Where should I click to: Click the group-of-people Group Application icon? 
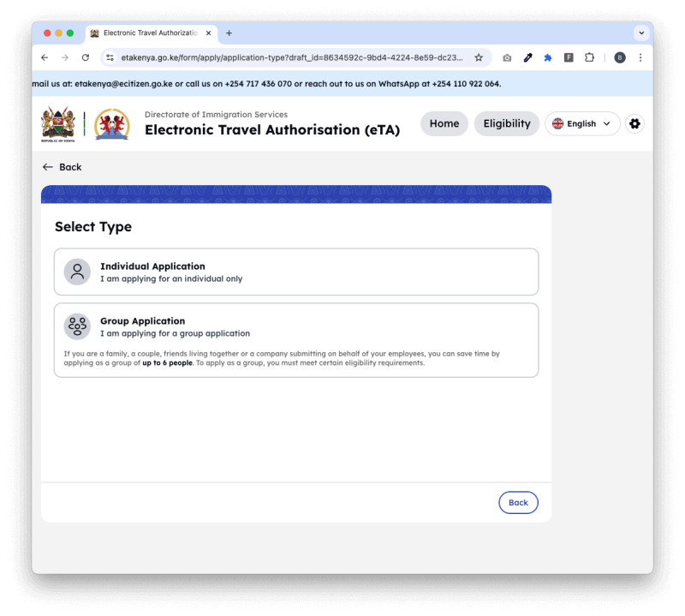77,326
